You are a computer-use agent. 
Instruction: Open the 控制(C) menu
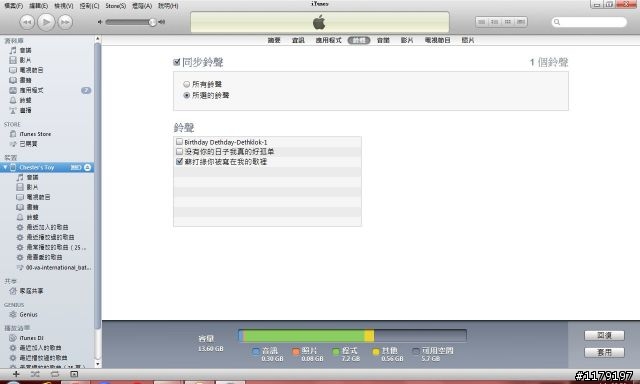89,6
